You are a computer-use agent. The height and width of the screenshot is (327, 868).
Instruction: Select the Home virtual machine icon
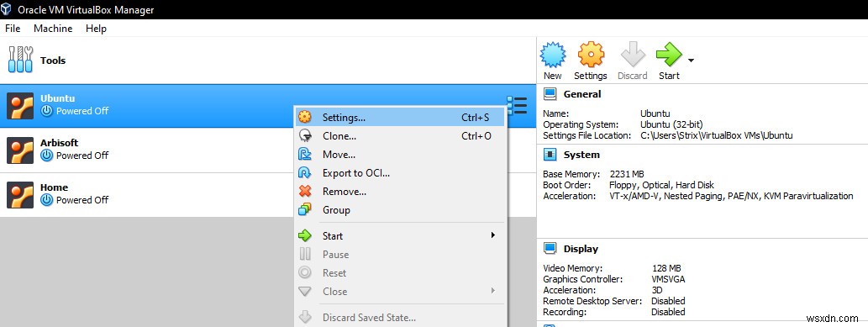tap(20, 195)
